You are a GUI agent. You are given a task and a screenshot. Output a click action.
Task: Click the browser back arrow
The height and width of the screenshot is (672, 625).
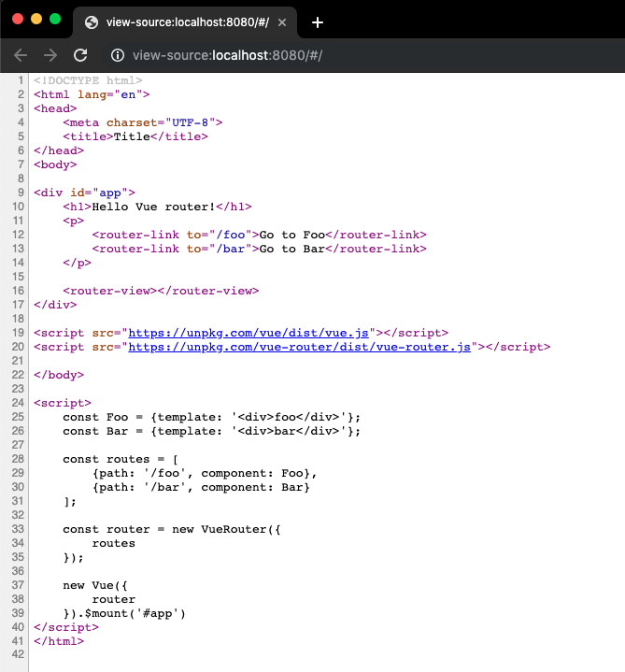pos(21,55)
